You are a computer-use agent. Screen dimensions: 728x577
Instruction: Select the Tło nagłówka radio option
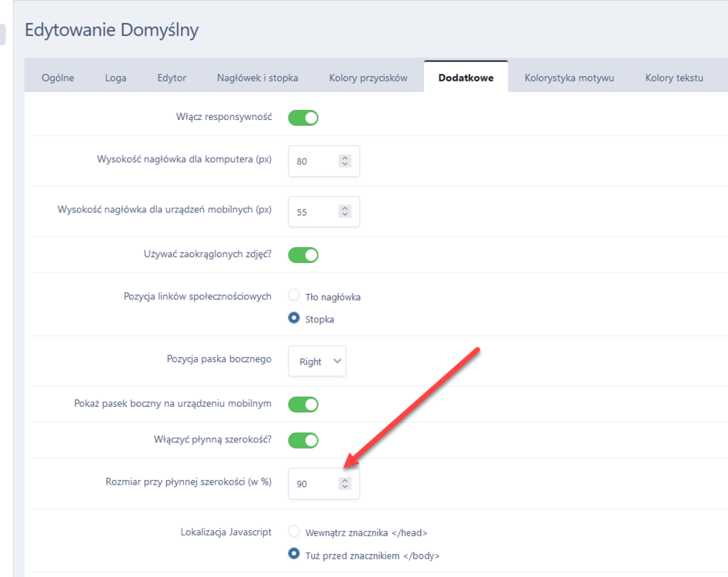(294, 295)
